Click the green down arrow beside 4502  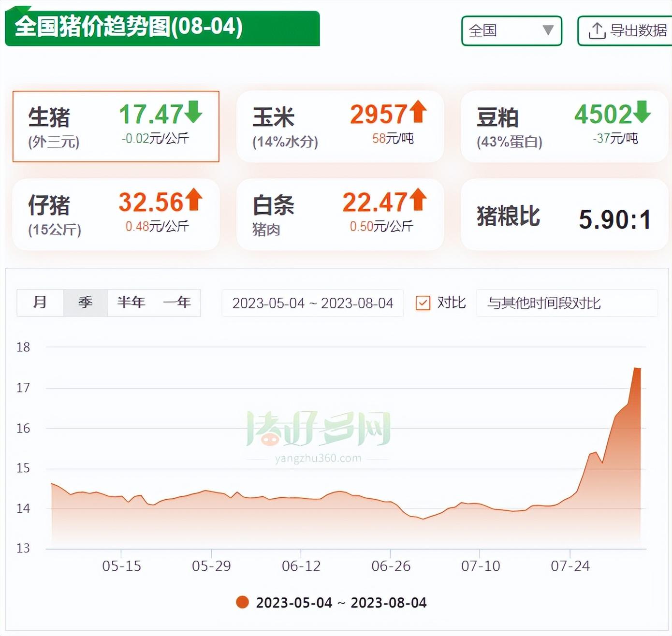click(x=642, y=112)
